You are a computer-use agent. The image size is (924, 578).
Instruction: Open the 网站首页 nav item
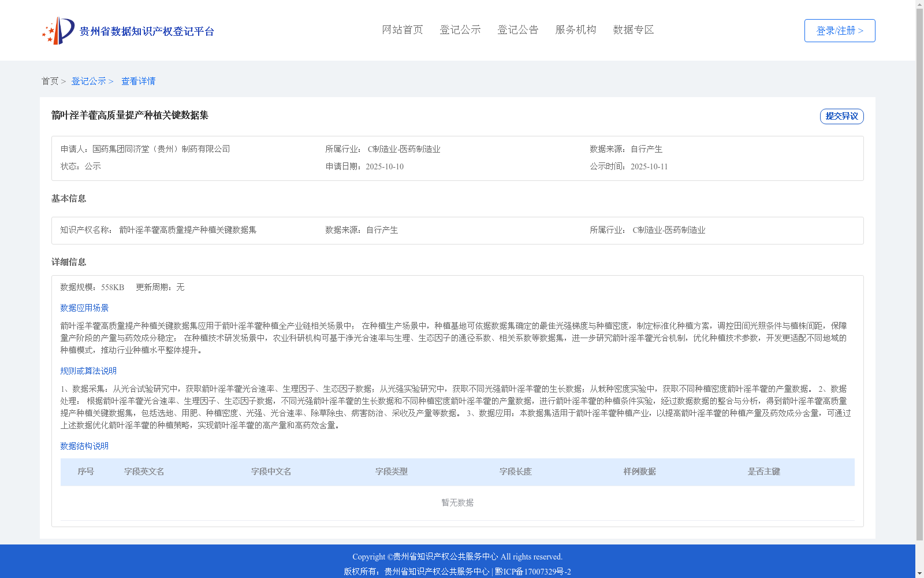click(403, 29)
